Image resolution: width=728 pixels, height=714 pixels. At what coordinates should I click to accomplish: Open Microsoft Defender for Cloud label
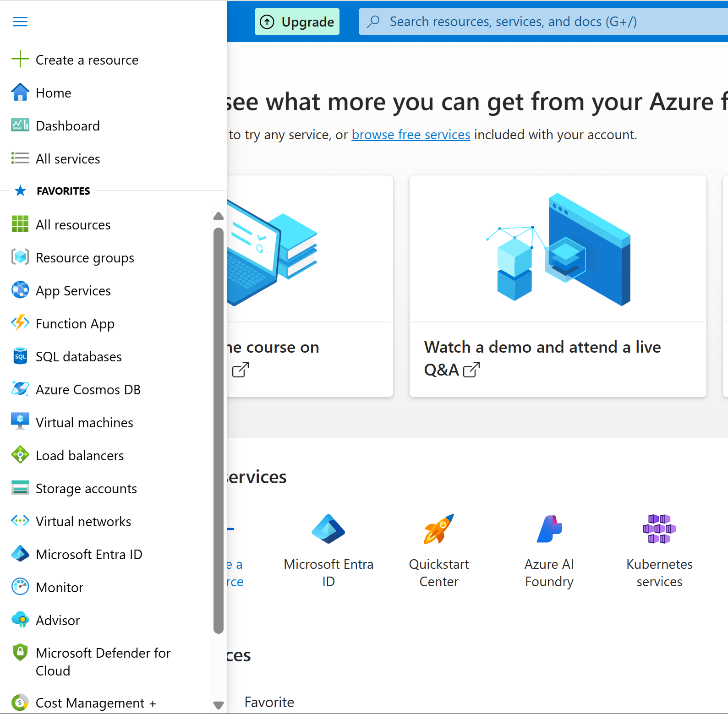tap(103, 662)
